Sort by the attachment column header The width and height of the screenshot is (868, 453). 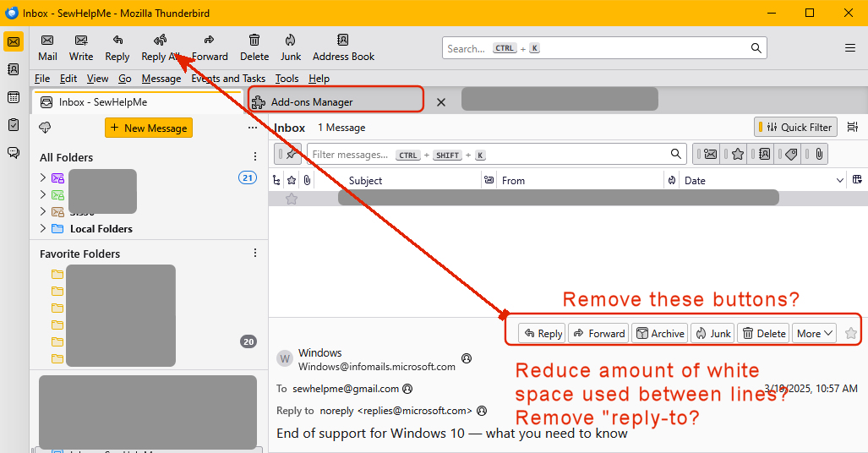[308, 180]
